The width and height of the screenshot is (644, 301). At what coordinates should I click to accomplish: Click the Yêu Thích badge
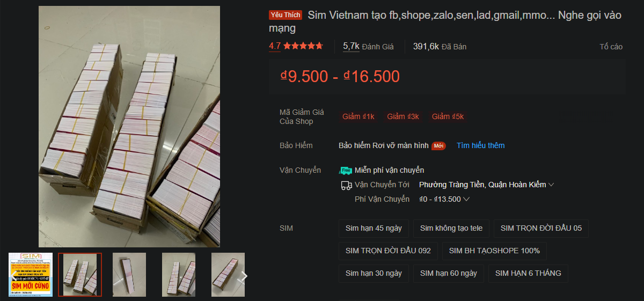pos(286,15)
